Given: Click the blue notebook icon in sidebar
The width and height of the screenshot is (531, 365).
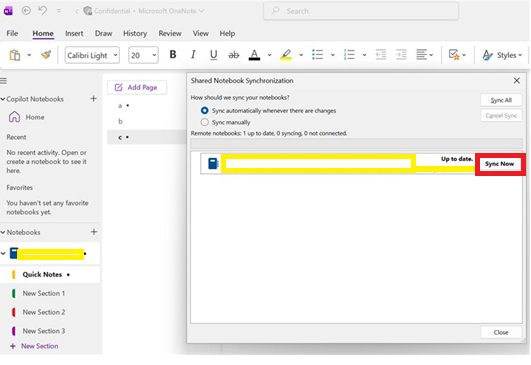Looking at the screenshot, I should pos(14,253).
